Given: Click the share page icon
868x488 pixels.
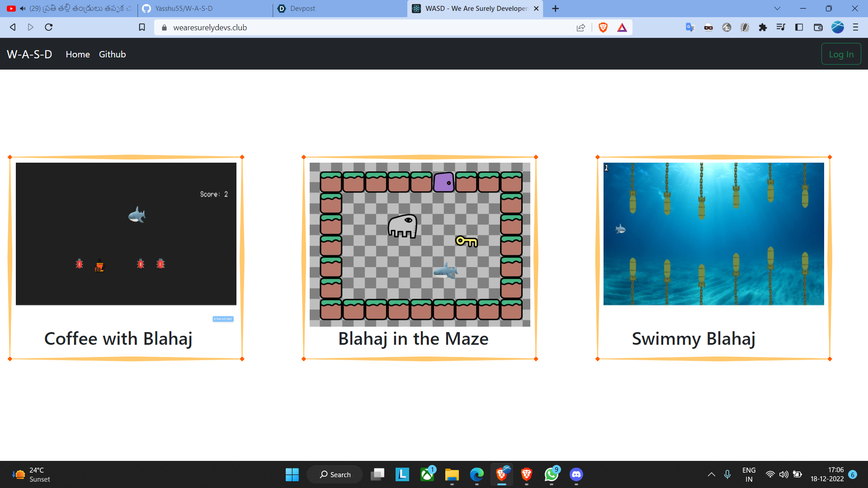Looking at the screenshot, I should 581,28.
